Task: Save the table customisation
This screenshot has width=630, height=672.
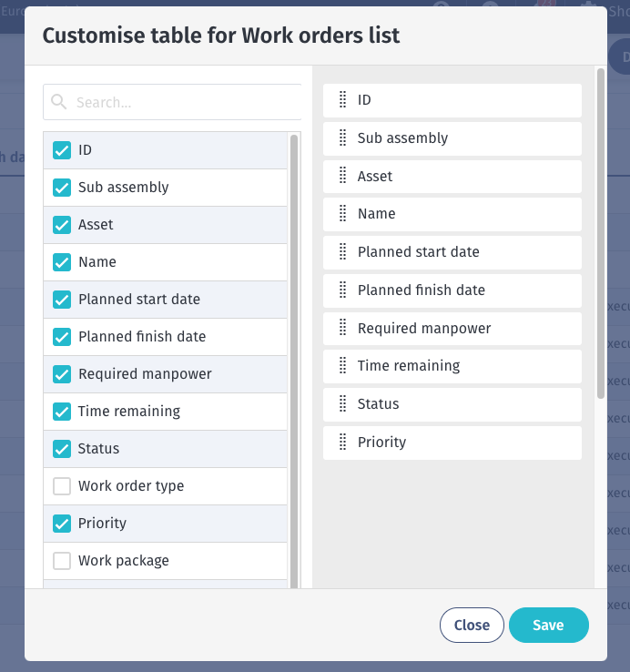Action: tap(549, 625)
